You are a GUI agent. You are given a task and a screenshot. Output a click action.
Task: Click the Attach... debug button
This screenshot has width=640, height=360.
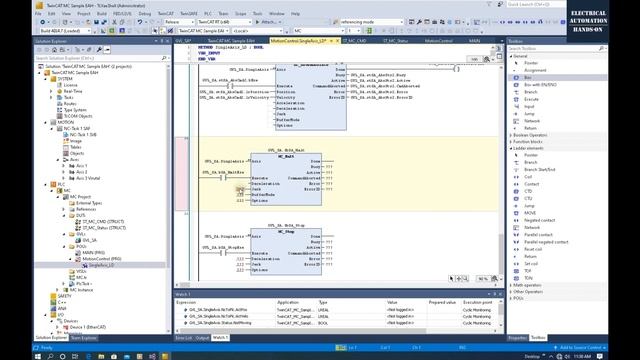(268, 22)
